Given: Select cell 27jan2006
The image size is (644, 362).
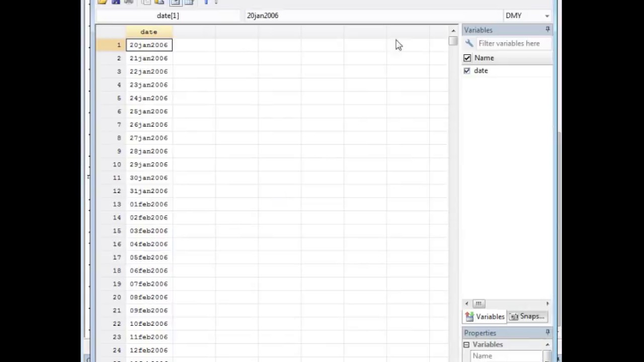Looking at the screenshot, I should pyautogui.click(x=149, y=138).
